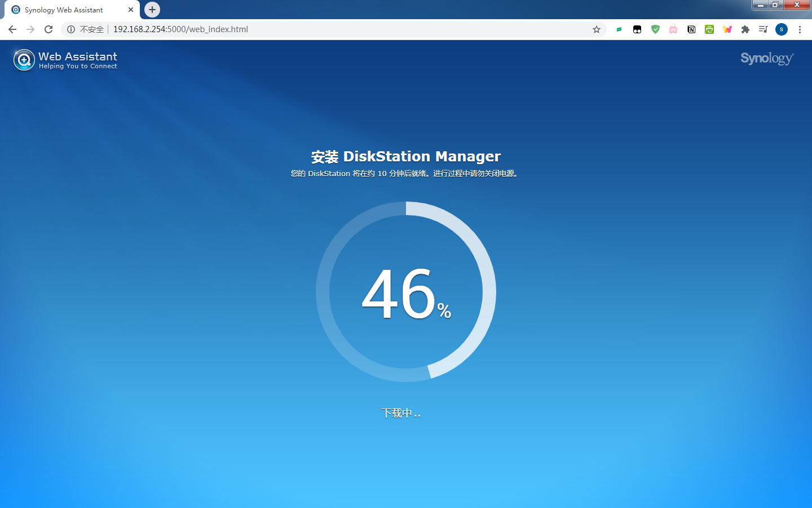Minimize the Chrome window
The image size is (812, 508).
coord(760,5)
